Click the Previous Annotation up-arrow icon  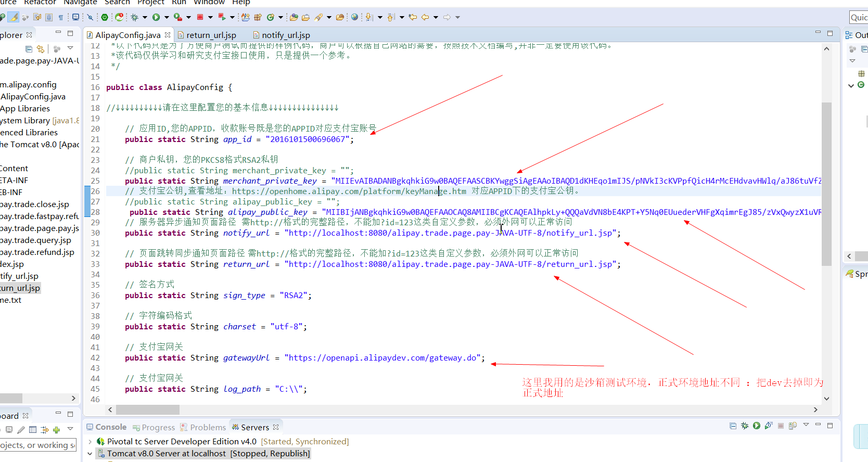pyautogui.click(x=391, y=17)
